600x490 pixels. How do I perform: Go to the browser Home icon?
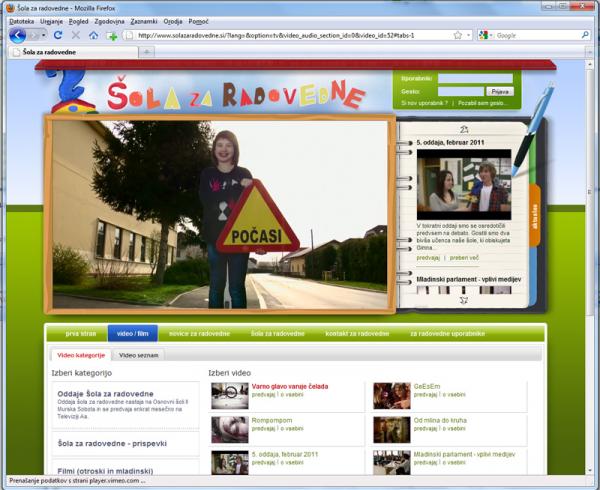point(93,35)
